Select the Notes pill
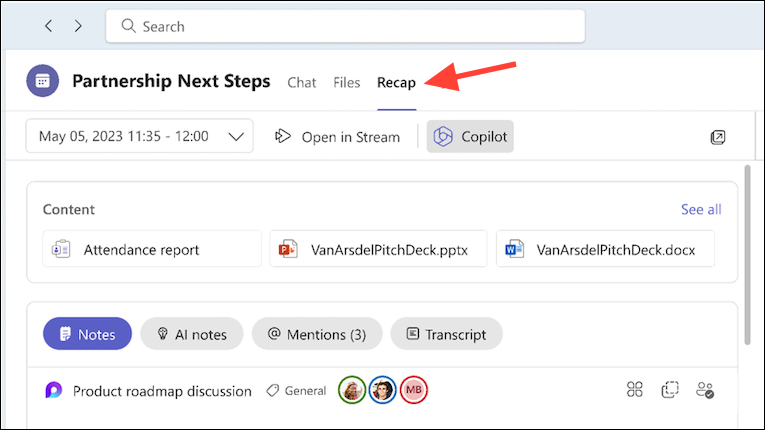 pyautogui.click(x=87, y=334)
